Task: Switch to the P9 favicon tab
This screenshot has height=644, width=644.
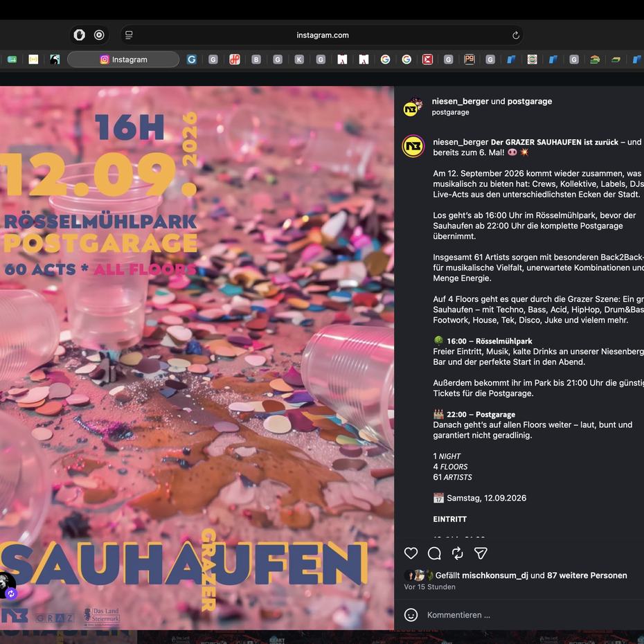Action: (x=469, y=60)
